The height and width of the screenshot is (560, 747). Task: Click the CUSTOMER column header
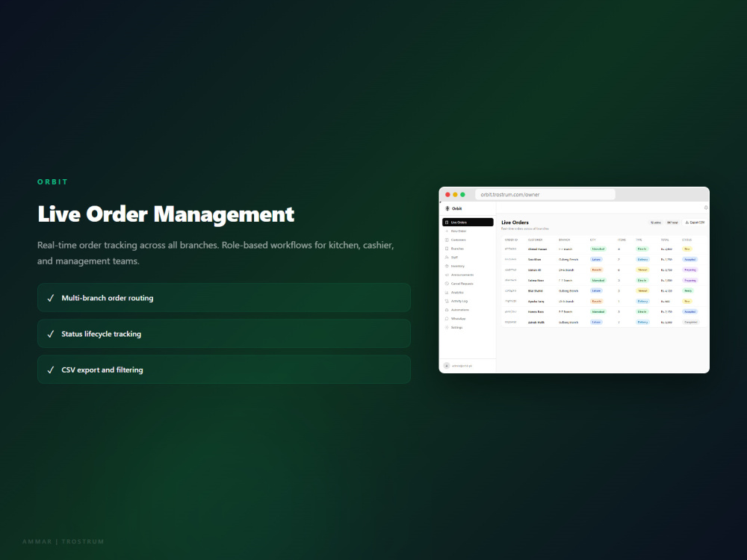[535, 240]
